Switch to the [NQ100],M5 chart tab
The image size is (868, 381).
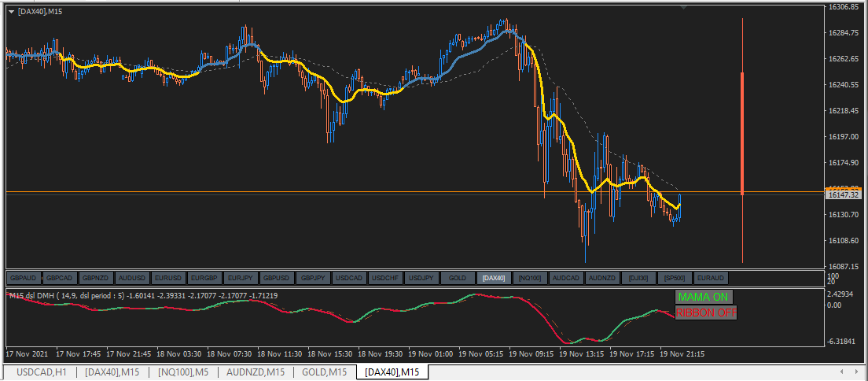point(183,372)
